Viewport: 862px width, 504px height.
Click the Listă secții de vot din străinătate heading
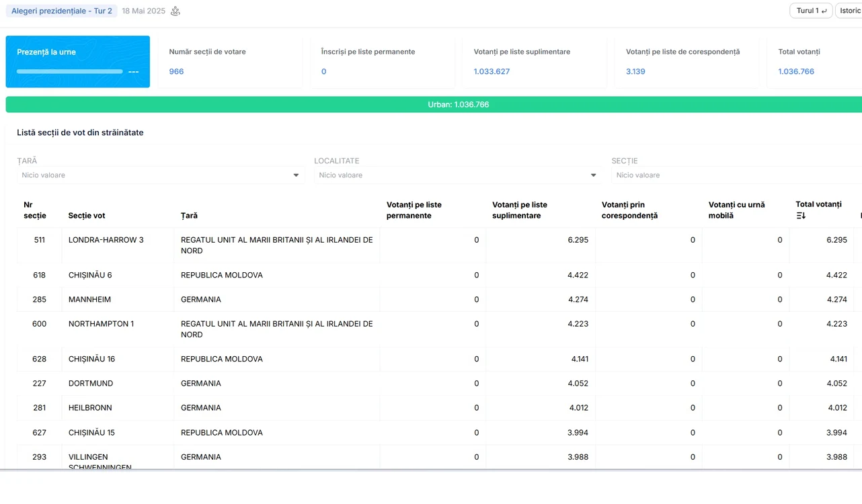click(x=80, y=132)
